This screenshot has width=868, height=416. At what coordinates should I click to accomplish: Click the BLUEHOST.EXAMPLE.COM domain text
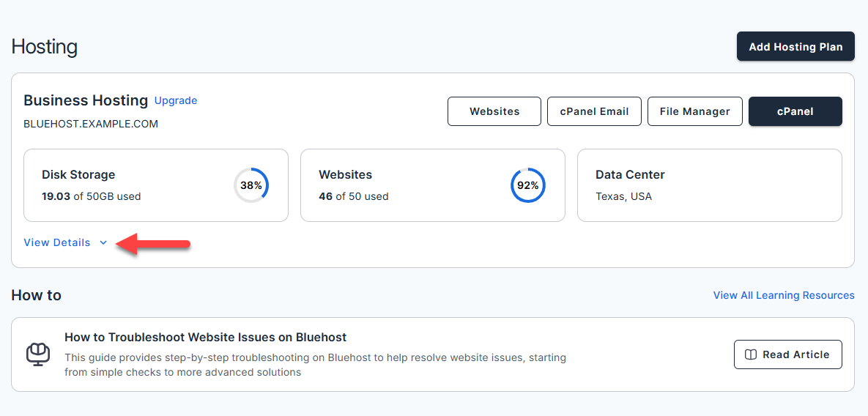click(91, 124)
